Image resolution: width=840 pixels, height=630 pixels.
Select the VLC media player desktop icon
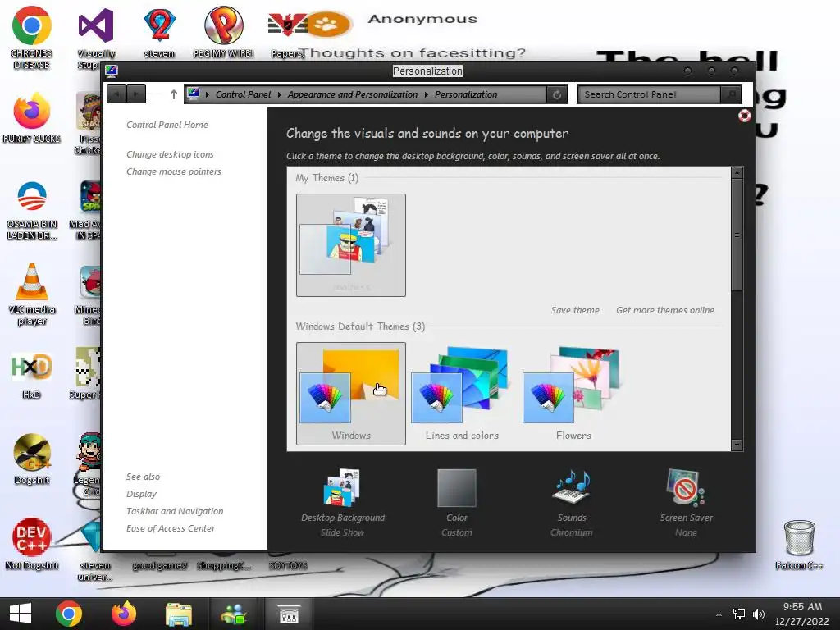32,294
